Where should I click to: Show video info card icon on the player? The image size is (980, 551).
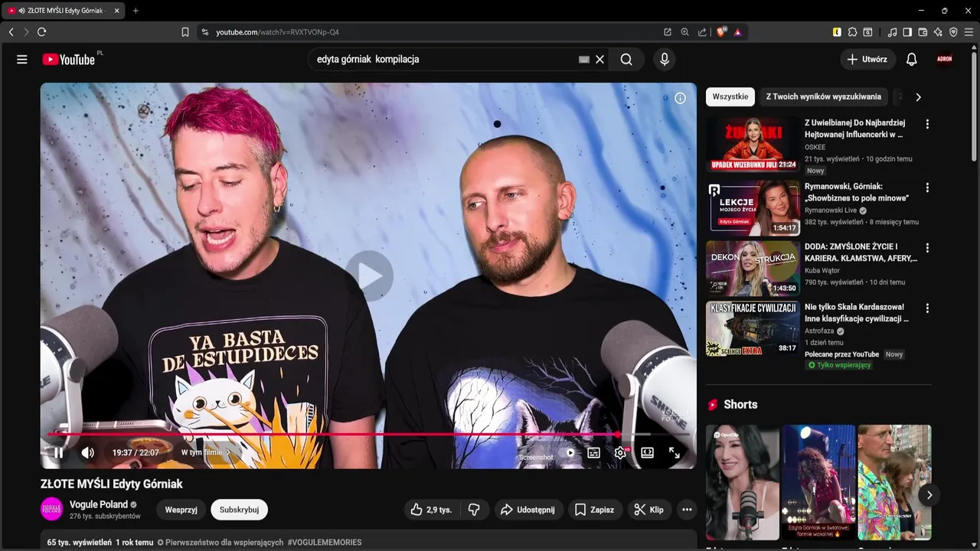(x=680, y=98)
